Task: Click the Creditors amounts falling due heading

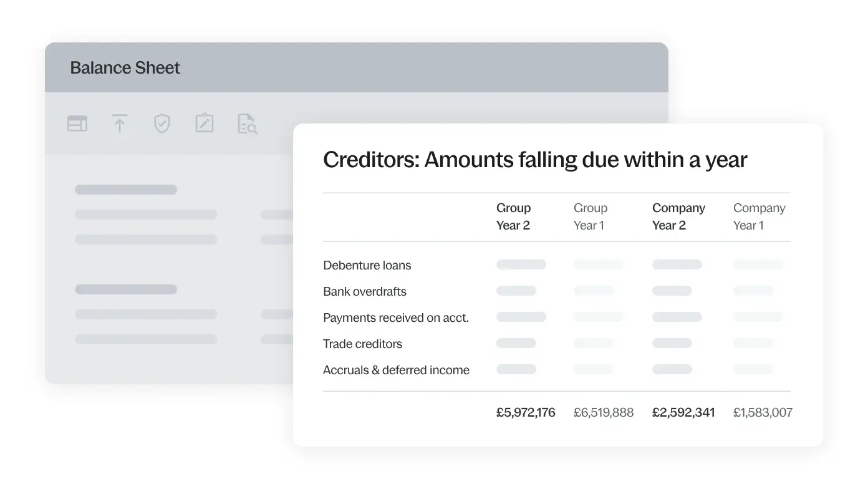Action: tap(534, 160)
